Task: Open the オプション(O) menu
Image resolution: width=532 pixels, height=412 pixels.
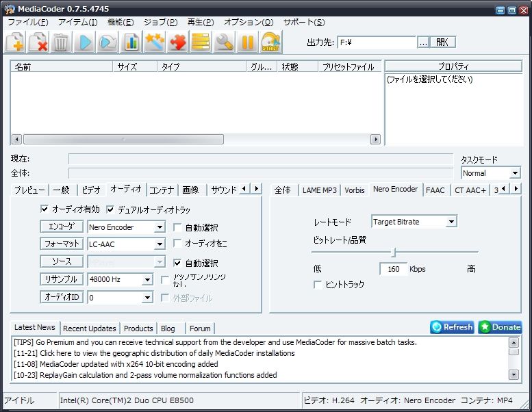Action: (x=249, y=22)
